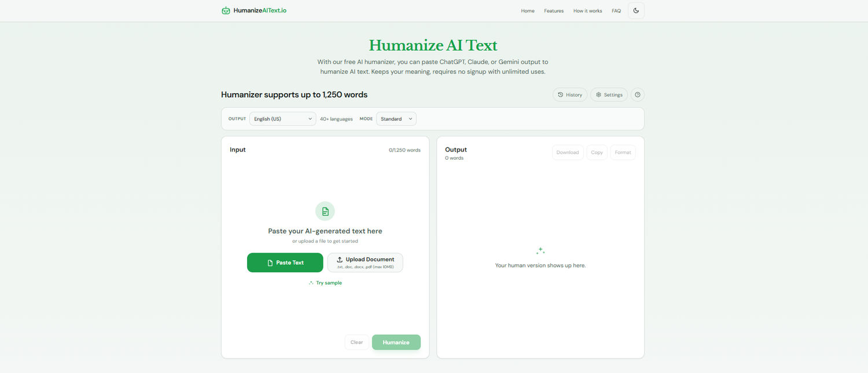Click the "Humanizer supports up to 1,250 words" heading
868x373 pixels.
pyautogui.click(x=294, y=95)
